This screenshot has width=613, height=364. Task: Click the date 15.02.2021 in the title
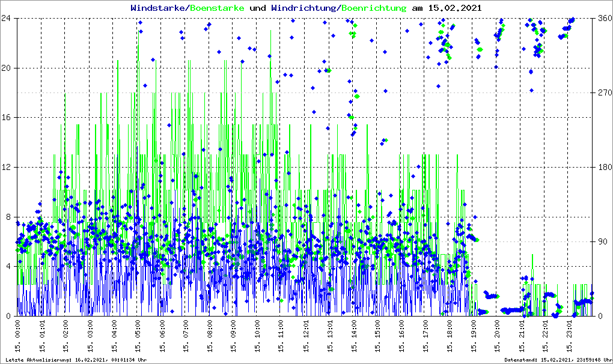tap(454, 8)
